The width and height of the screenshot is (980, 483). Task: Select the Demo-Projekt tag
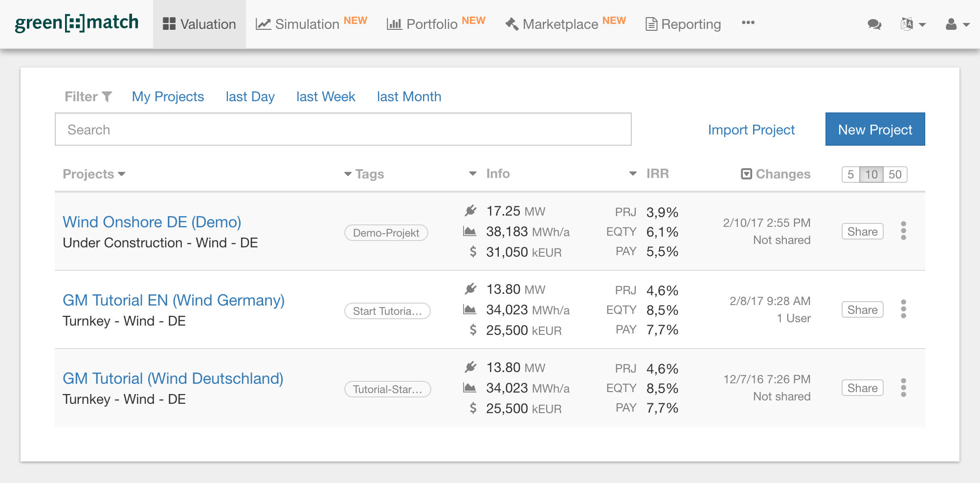(x=386, y=233)
